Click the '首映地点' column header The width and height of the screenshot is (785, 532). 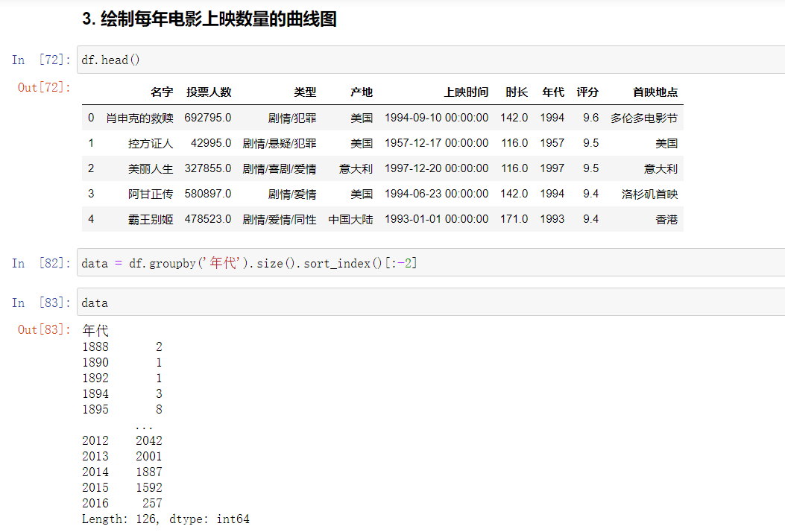pyautogui.click(x=655, y=92)
